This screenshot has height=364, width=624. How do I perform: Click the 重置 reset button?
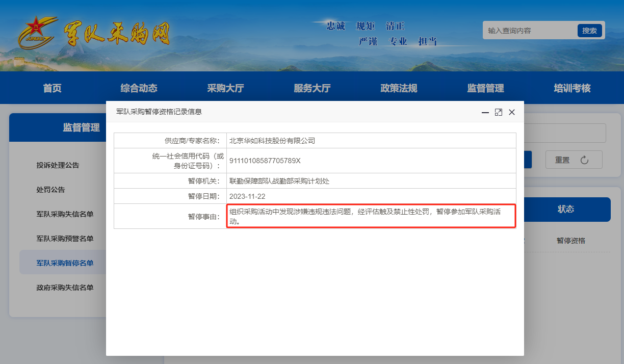[574, 160]
